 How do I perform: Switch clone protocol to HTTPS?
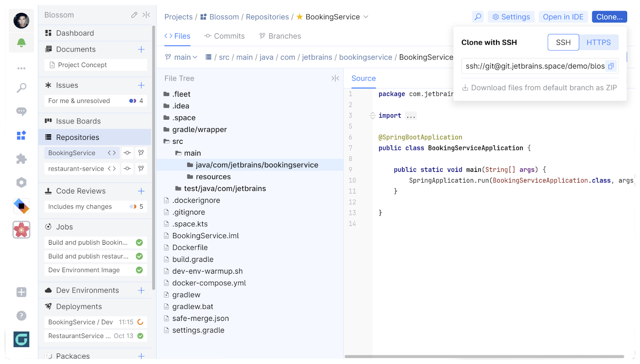click(599, 42)
